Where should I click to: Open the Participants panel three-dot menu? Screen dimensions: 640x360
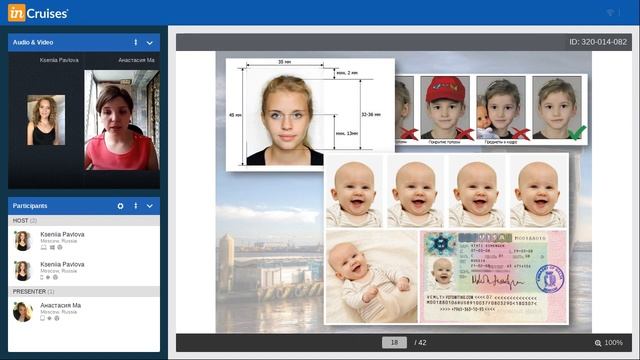(x=136, y=206)
